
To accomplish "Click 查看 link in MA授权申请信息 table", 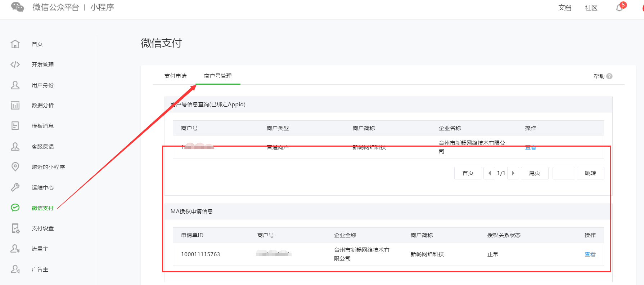I will (590, 254).
